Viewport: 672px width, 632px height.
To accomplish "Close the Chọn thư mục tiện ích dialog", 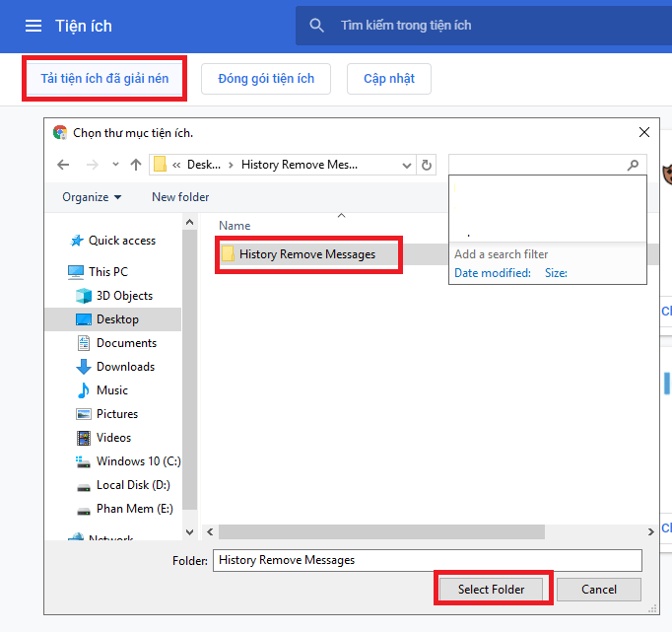I will coord(643,132).
